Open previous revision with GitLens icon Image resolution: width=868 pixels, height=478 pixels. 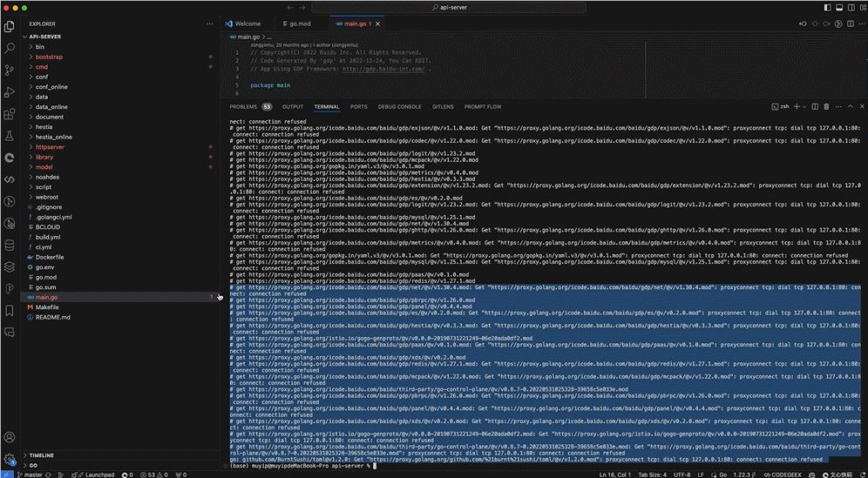pyautogui.click(x=804, y=24)
